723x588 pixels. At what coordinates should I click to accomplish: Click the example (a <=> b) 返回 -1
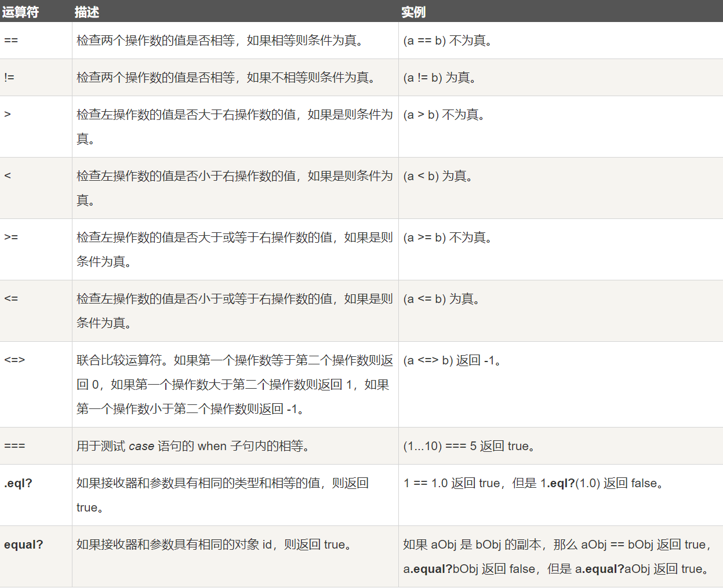tap(452, 360)
